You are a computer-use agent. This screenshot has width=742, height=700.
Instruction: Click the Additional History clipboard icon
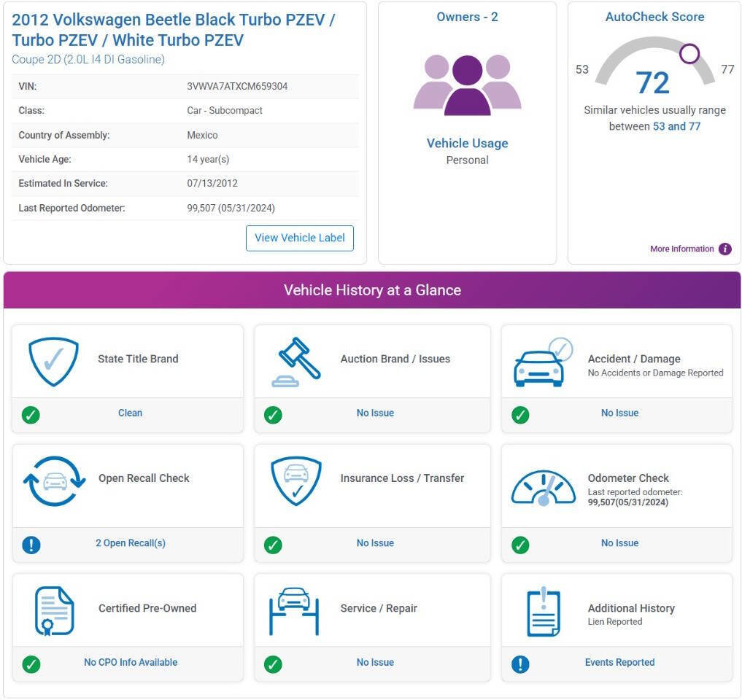click(544, 611)
